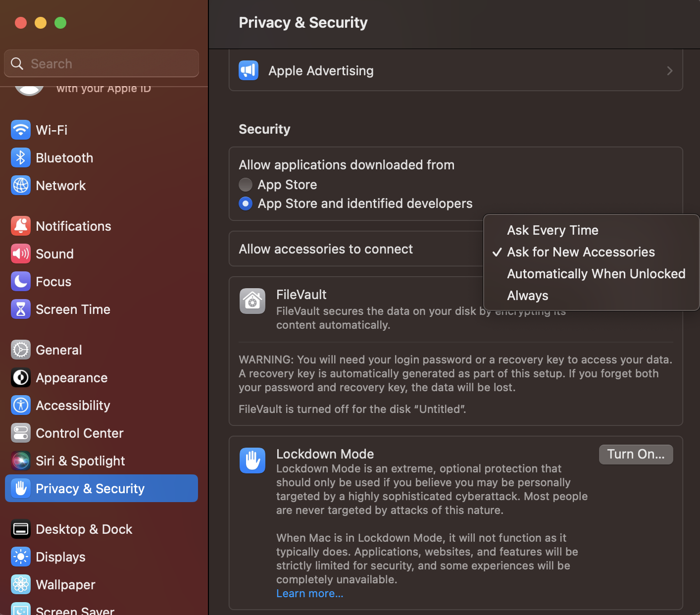Click the Lockdown Mode hand icon
700x615 pixels.
(x=252, y=460)
